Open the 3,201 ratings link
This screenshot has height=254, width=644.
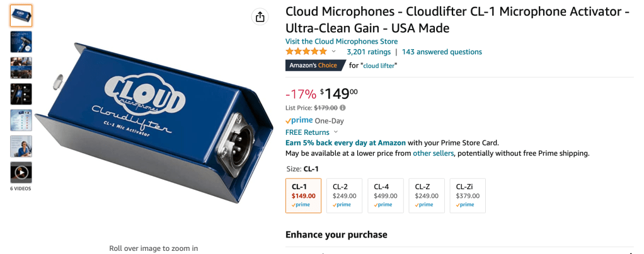[369, 52]
